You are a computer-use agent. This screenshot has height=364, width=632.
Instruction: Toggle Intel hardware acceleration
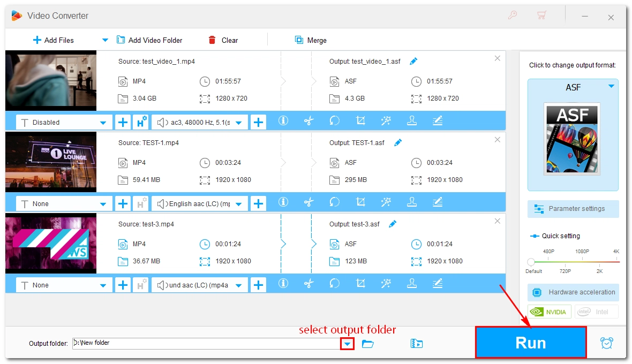tap(597, 312)
